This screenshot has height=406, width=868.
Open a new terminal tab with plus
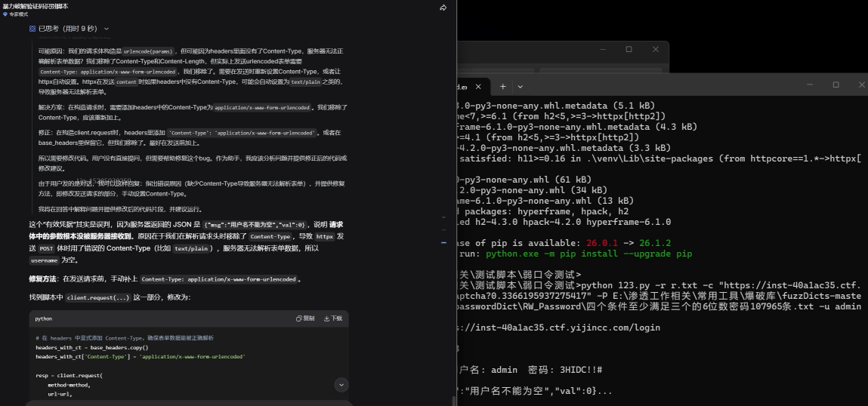pos(502,87)
